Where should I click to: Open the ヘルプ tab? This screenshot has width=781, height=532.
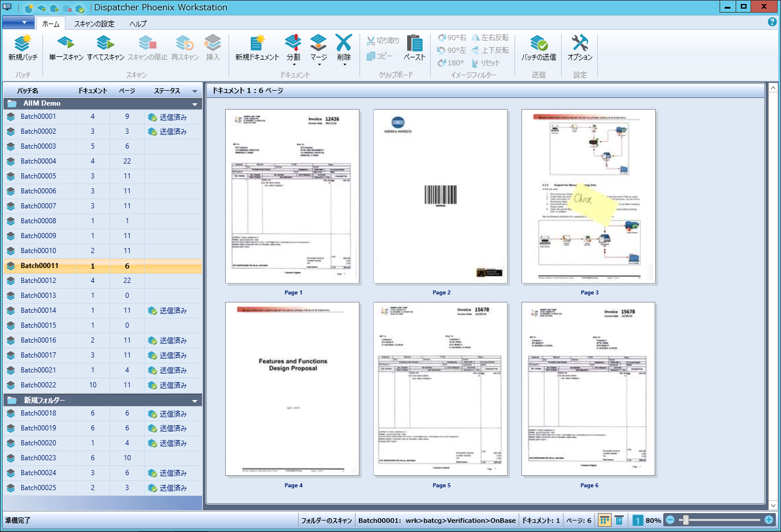138,24
